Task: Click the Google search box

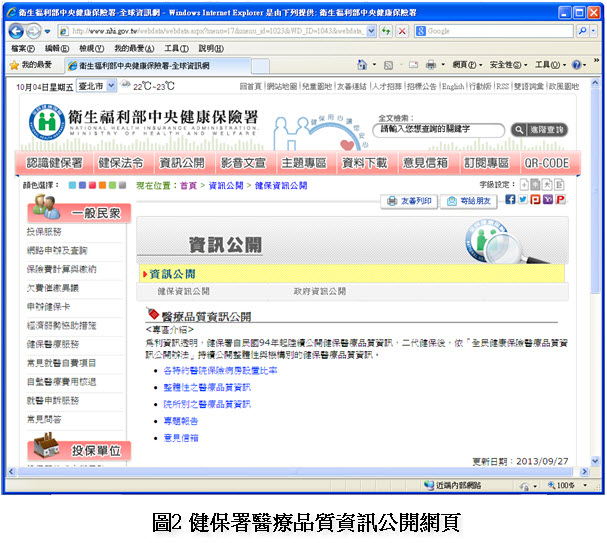Action: click(494, 31)
